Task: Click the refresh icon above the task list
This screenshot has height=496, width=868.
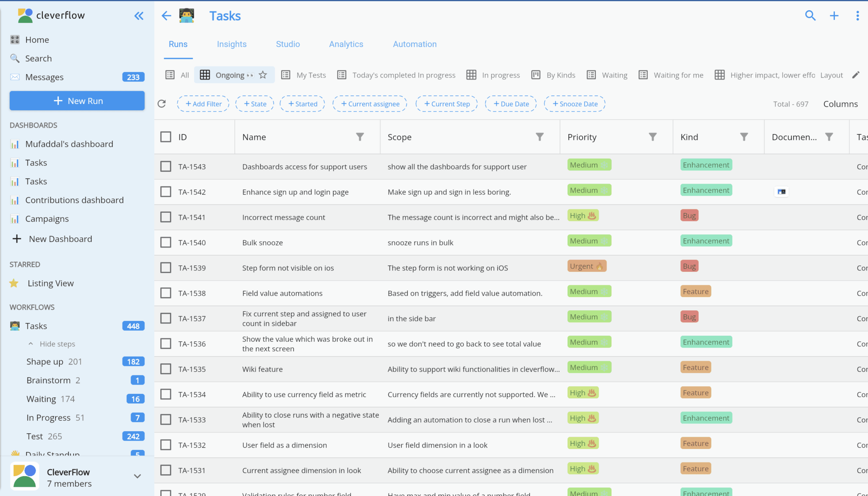Action: (x=161, y=103)
